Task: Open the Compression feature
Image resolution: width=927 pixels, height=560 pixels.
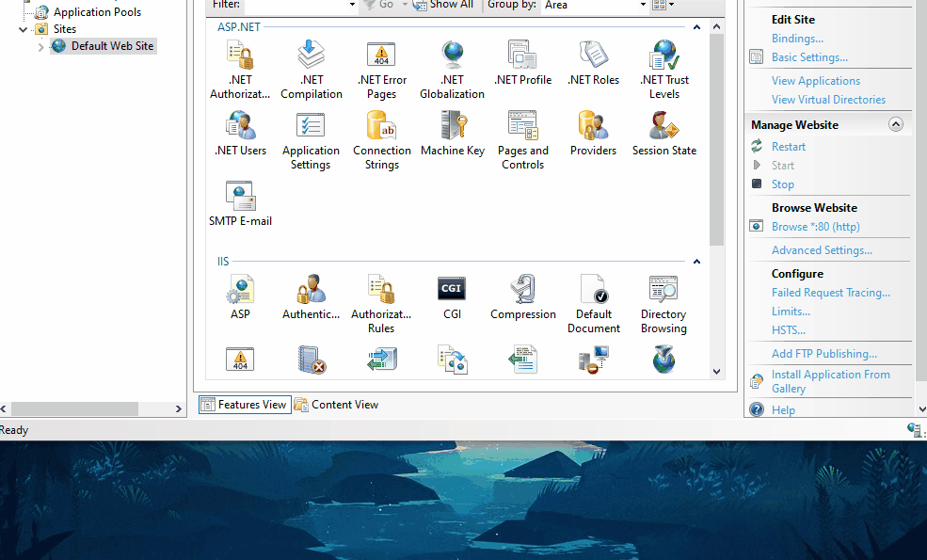Action: pyautogui.click(x=522, y=296)
